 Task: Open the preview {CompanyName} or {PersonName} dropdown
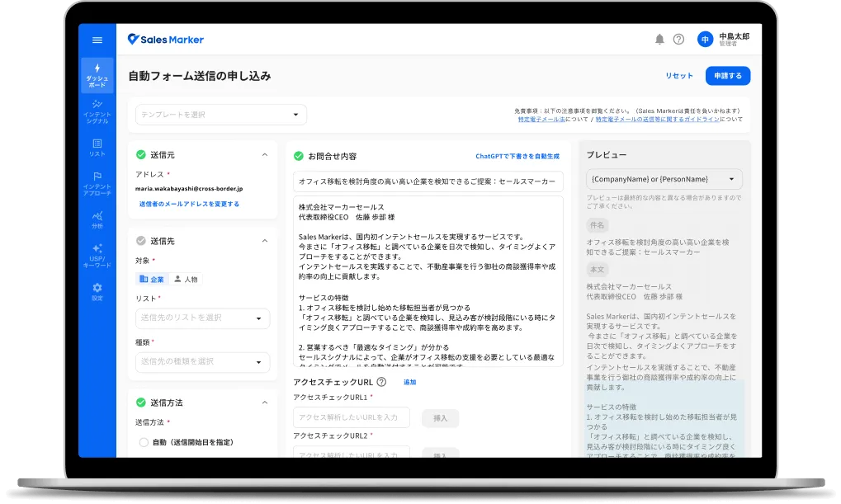coord(664,179)
